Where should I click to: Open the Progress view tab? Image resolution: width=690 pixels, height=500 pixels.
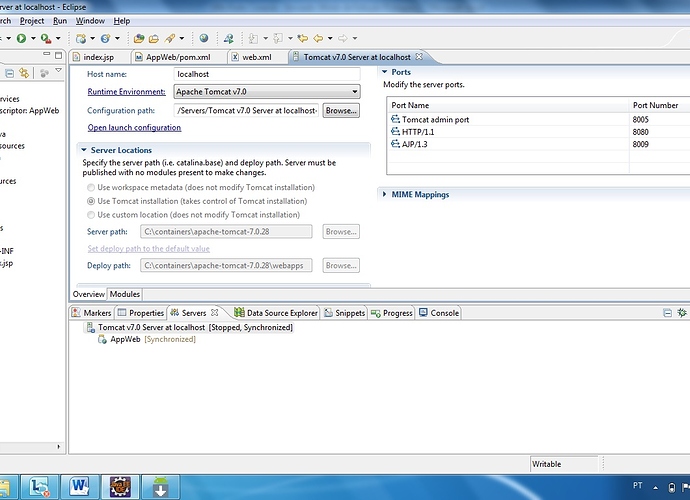[392, 312]
